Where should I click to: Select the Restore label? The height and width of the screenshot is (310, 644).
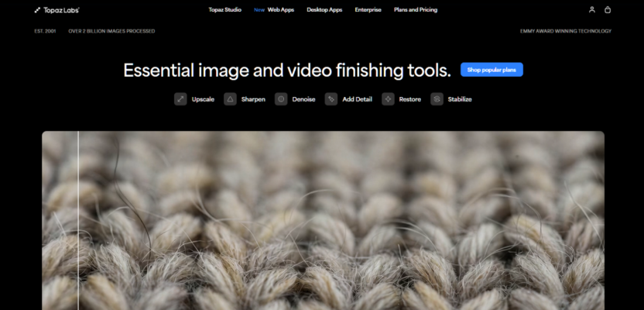point(410,99)
